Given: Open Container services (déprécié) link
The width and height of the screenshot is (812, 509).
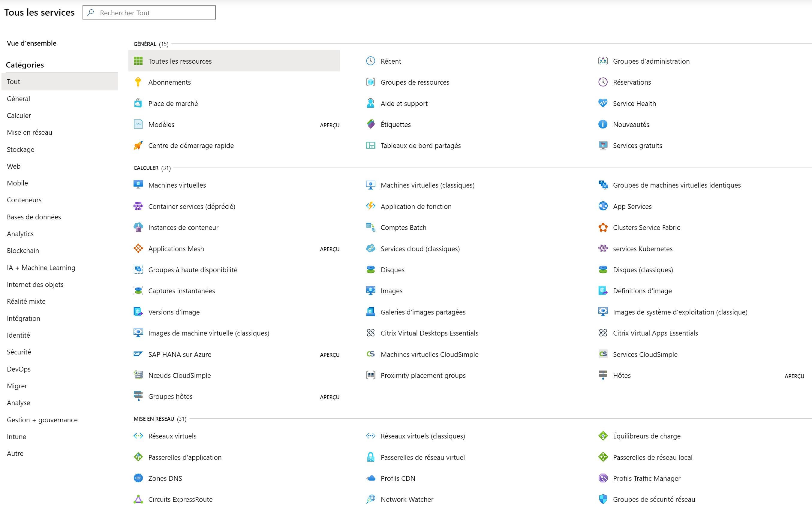Looking at the screenshot, I should click(x=192, y=206).
